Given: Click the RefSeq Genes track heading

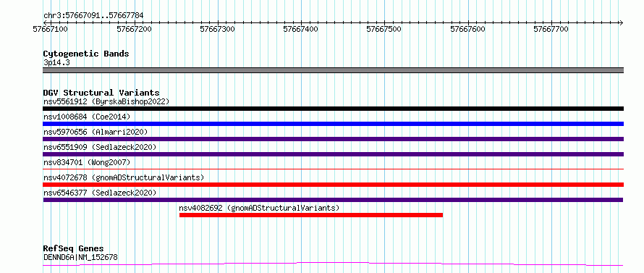Looking at the screenshot, I should (x=74, y=249).
